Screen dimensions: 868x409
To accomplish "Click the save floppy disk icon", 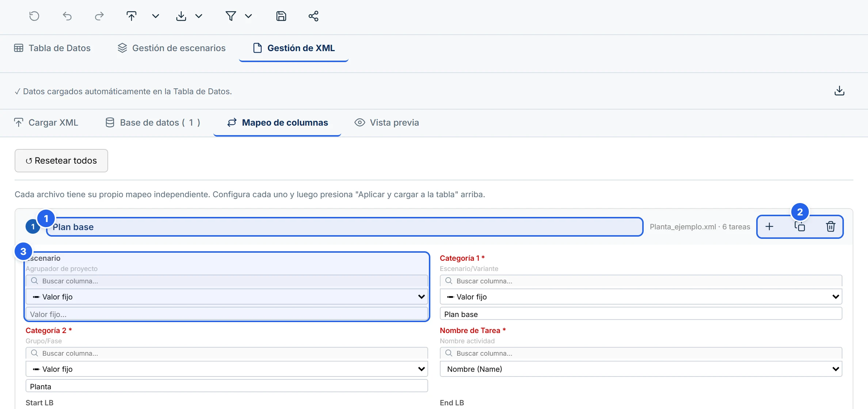I will [281, 16].
